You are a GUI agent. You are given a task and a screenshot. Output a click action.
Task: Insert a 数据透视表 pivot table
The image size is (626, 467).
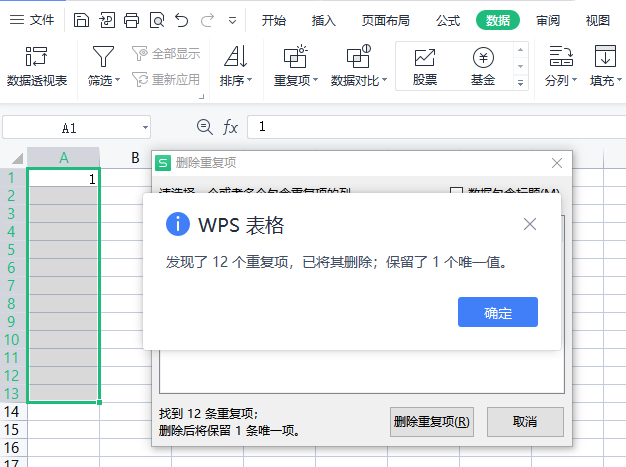coord(37,66)
